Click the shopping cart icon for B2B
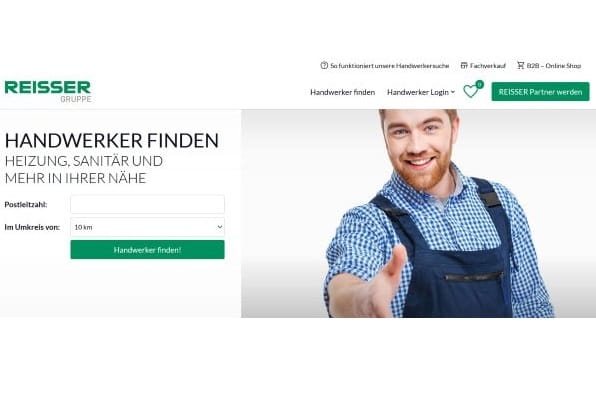Image resolution: width=596 pixels, height=409 pixels. [520, 65]
